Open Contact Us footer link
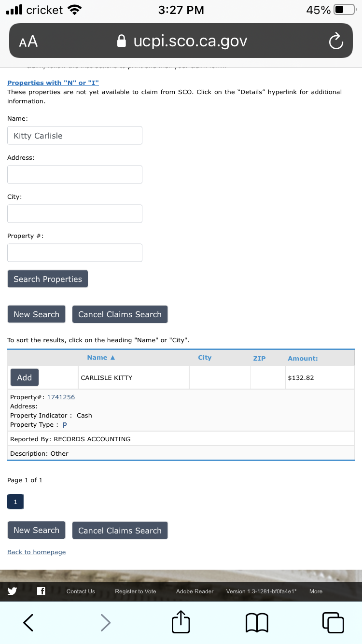This screenshot has height=644, width=362. (x=81, y=591)
